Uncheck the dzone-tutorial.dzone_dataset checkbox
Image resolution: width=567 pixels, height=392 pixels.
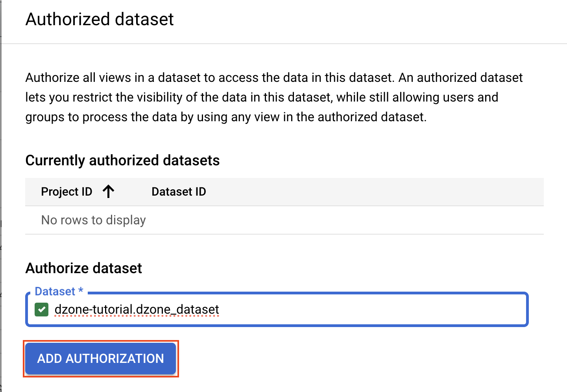[41, 310]
